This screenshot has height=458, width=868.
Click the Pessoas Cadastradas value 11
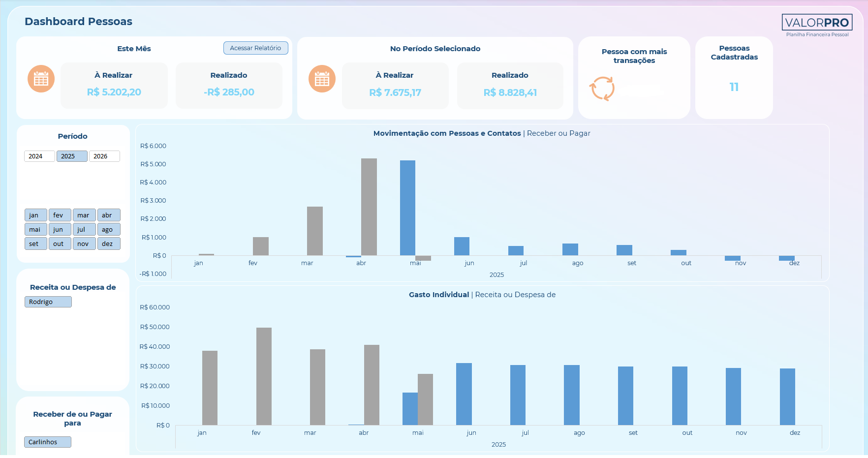734,87
